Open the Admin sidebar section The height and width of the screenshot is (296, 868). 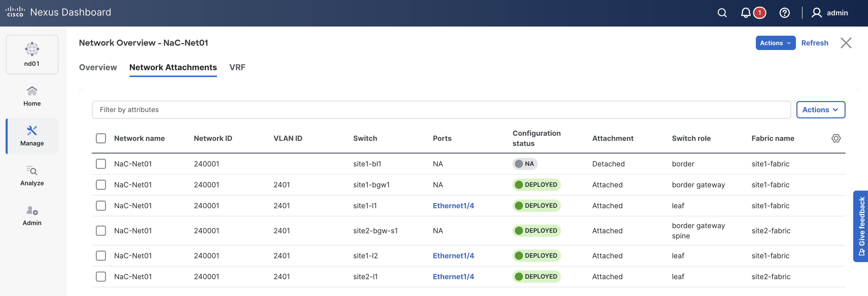pyautogui.click(x=32, y=216)
